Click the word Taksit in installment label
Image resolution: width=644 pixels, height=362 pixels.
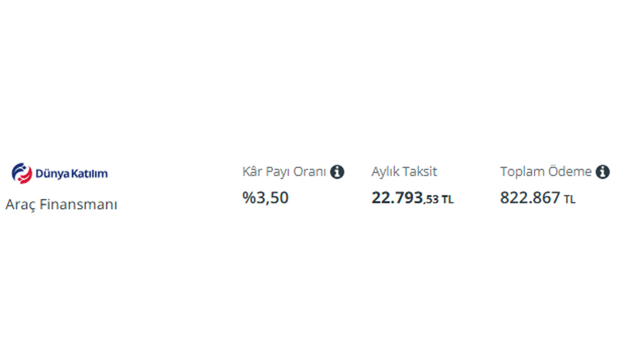pyautogui.click(x=421, y=171)
